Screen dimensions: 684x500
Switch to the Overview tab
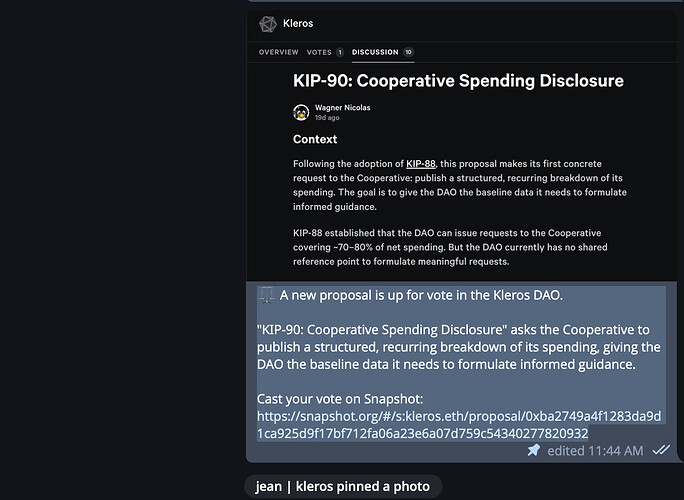click(x=278, y=52)
